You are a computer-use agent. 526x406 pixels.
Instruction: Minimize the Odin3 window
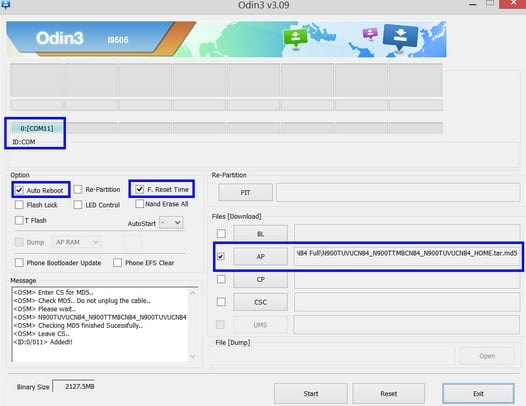coord(473,5)
